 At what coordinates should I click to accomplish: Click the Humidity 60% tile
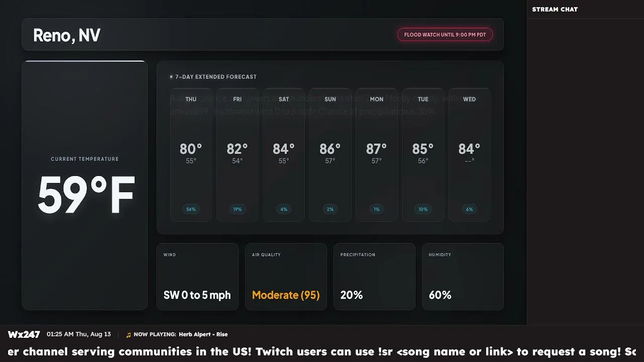pyautogui.click(x=463, y=277)
